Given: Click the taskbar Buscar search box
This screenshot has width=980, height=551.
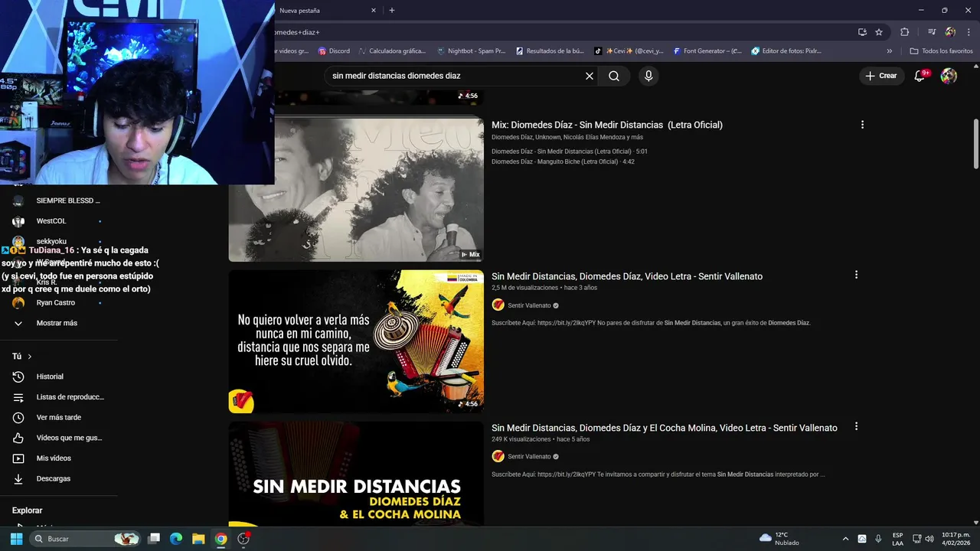Looking at the screenshot, I should tap(86, 539).
